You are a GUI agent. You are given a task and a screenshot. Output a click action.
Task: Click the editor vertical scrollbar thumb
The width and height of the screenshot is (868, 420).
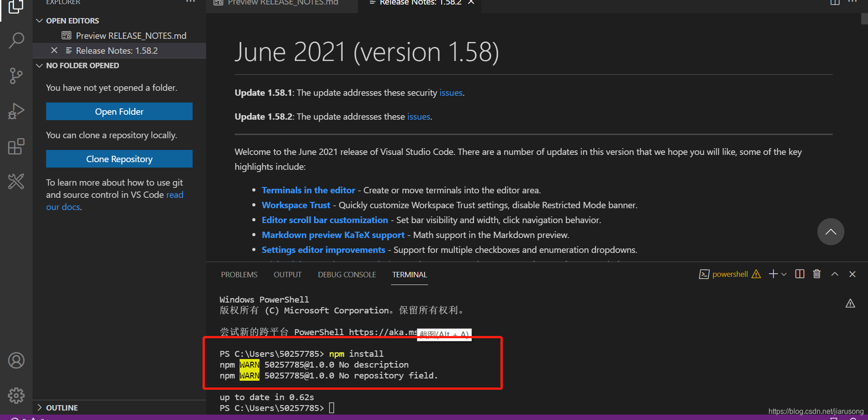864,19
